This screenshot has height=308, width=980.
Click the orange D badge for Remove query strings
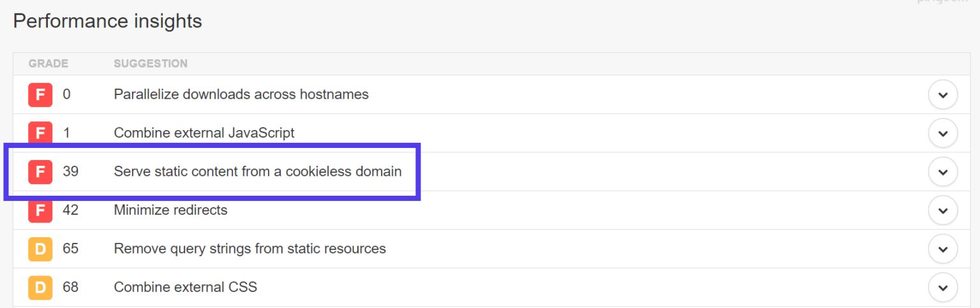click(40, 249)
